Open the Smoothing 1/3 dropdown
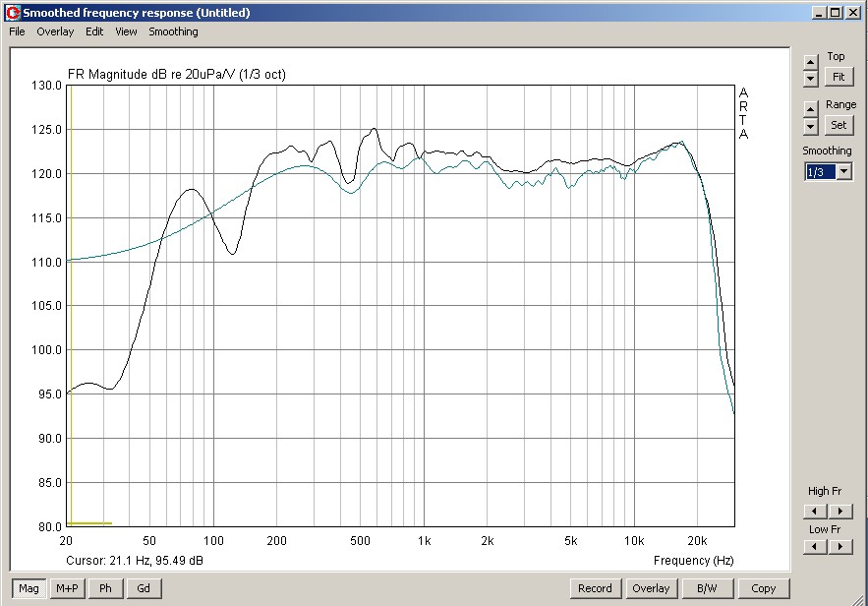The height and width of the screenshot is (606, 868). (x=843, y=172)
